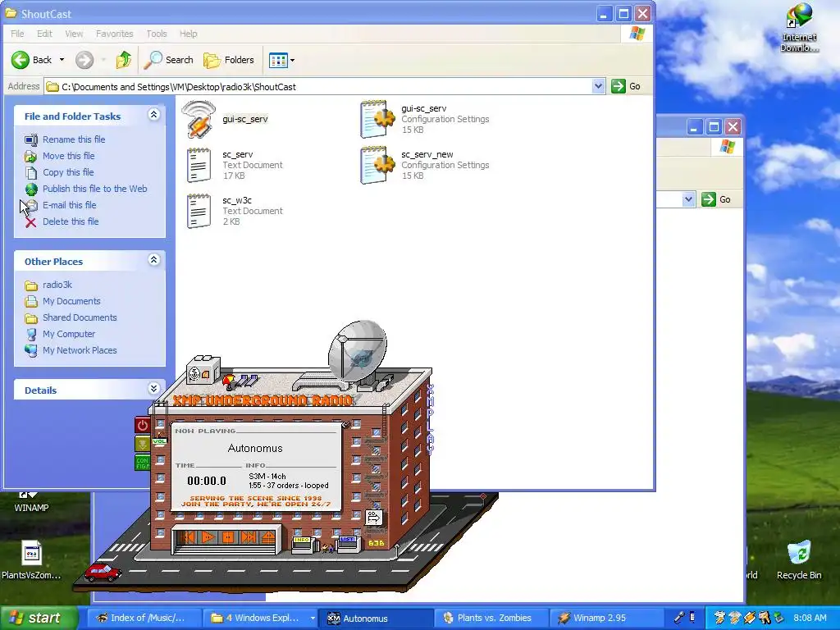Switch to Index of /Music taskbar item
This screenshot has height=630, width=840.
coord(144,618)
